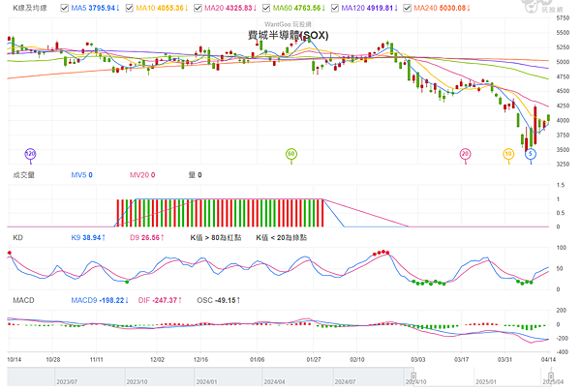Click the 成交量 volume panel label
This screenshot has height=392, width=581.
point(23,175)
